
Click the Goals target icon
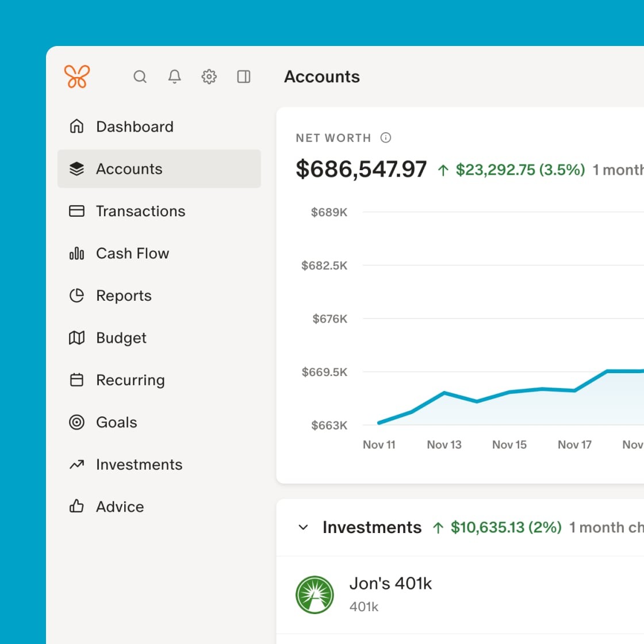[x=76, y=422]
